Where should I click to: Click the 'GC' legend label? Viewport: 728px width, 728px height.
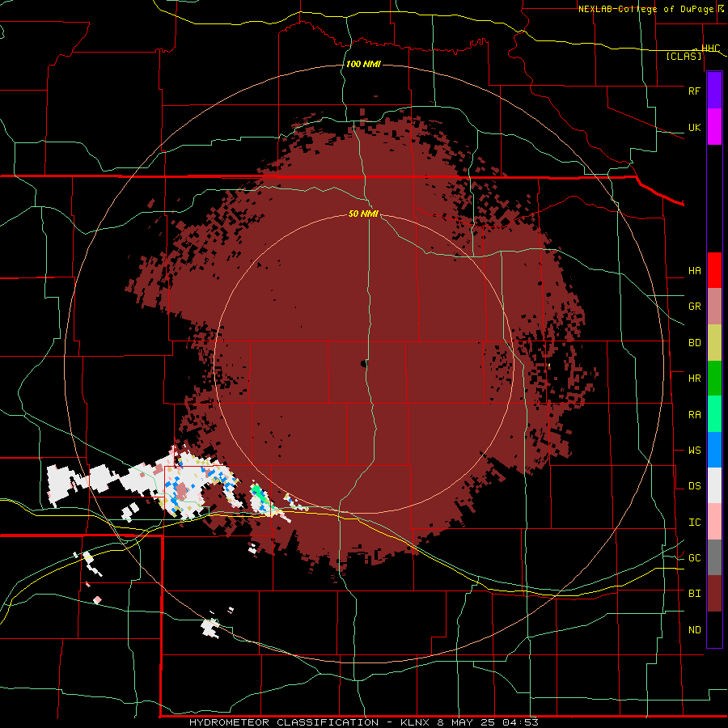[x=694, y=558]
